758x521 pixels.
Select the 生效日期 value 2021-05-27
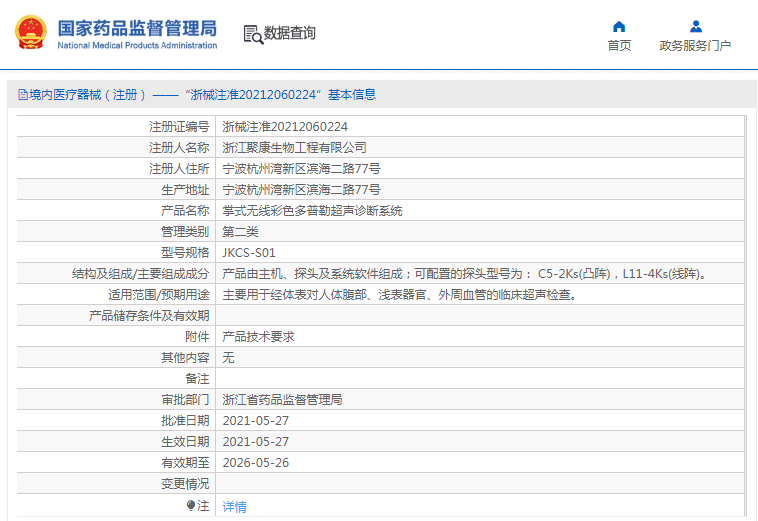[255, 442]
